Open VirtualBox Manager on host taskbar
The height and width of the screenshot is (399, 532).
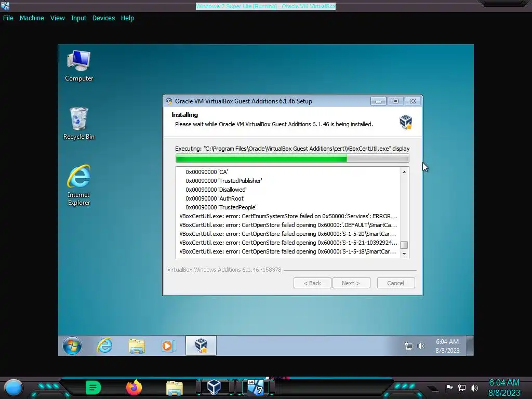[x=214, y=387]
